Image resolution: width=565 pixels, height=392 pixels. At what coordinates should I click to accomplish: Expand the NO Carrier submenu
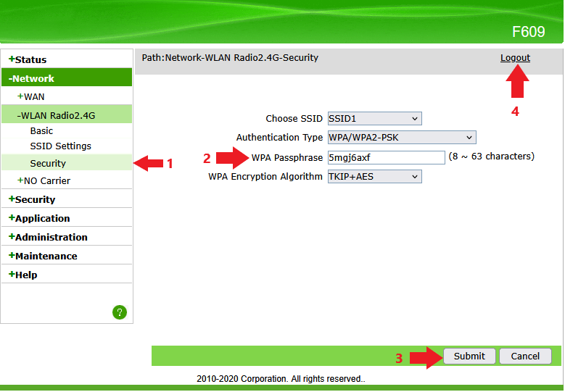(x=44, y=180)
